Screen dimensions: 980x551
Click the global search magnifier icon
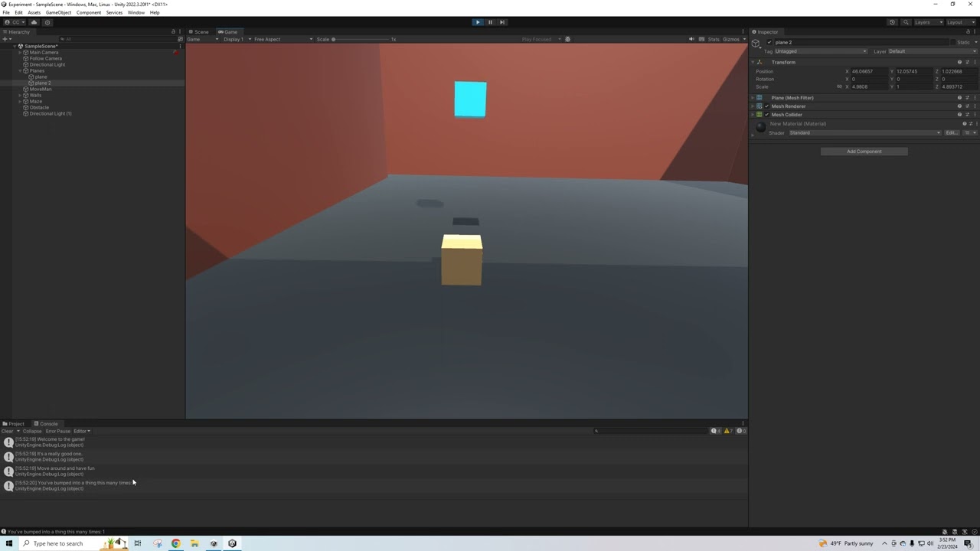tap(906, 22)
